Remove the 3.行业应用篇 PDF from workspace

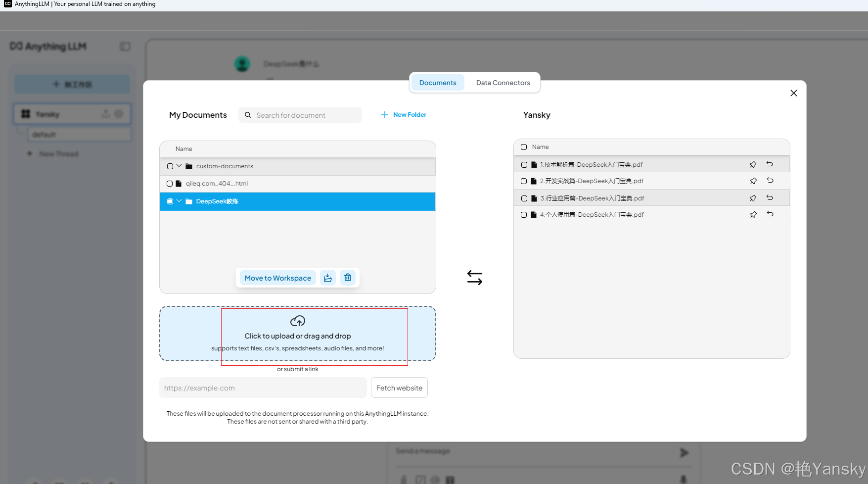[770, 197]
